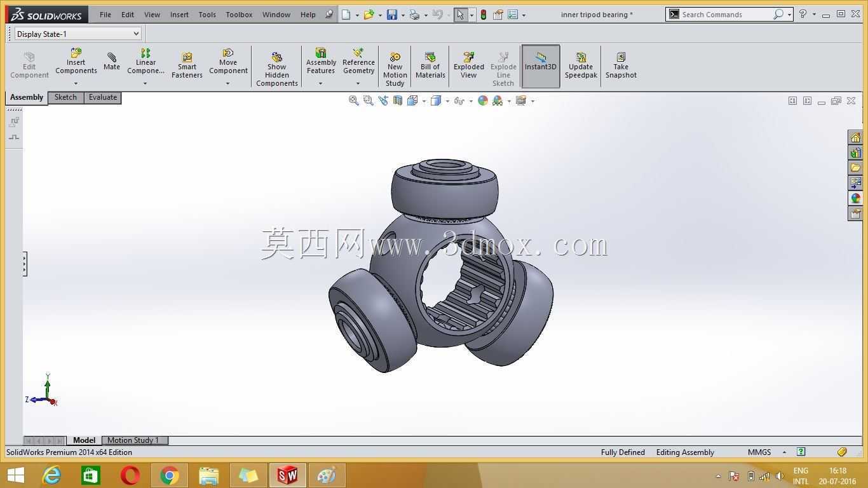Take Snapshot of the assembly
This screenshot has height=488, width=868.
(x=621, y=66)
